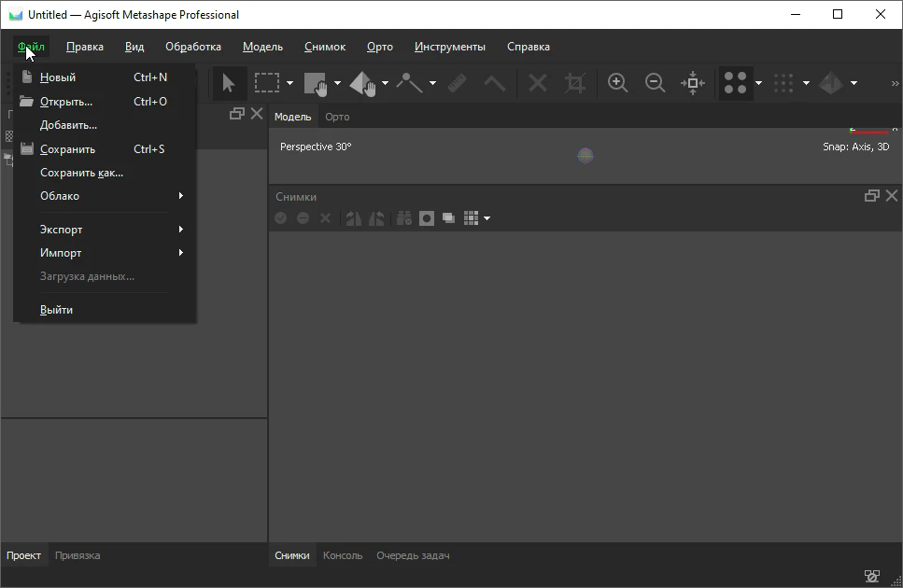Open Model view mode dropdown arrow
The width and height of the screenshot is (903, 588).
tap(854, 83)
